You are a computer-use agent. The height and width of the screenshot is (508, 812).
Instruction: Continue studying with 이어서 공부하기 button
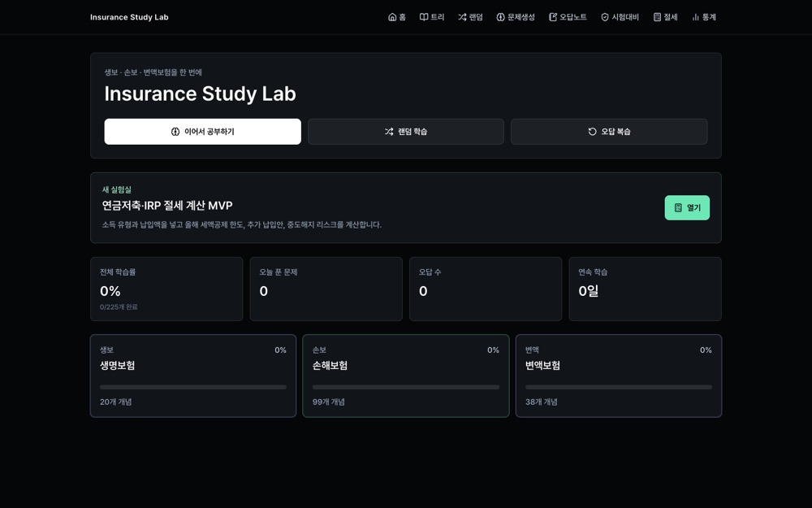pyautogui.click(x=202, y=132)
